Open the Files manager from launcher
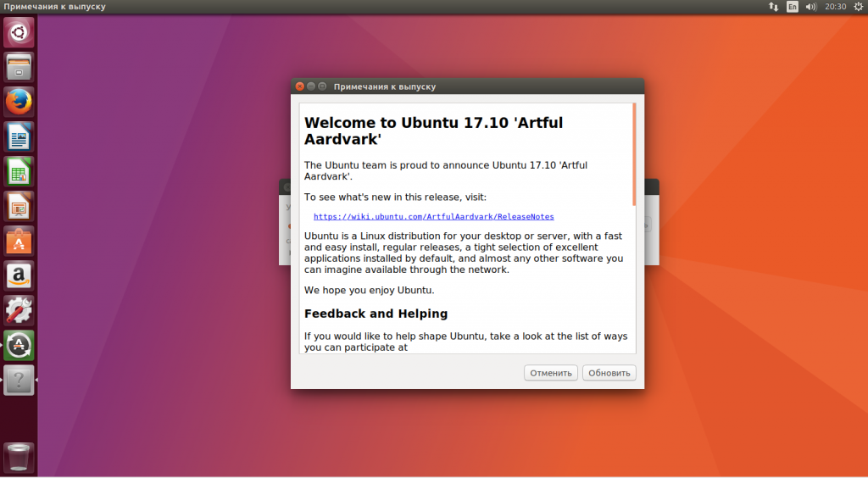Image resolution: width=868 pixels, height=478 pixels. [x=19, y=67]
